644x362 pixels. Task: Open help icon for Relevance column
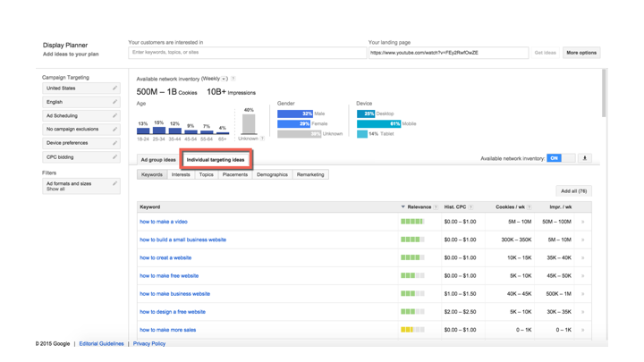click(436, 206)
